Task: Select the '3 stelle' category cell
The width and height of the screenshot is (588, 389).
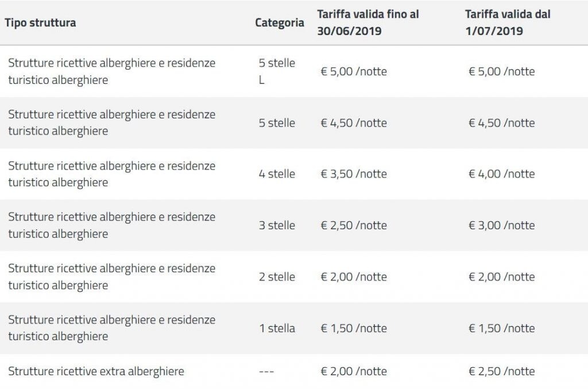Action: pos(277,225)
